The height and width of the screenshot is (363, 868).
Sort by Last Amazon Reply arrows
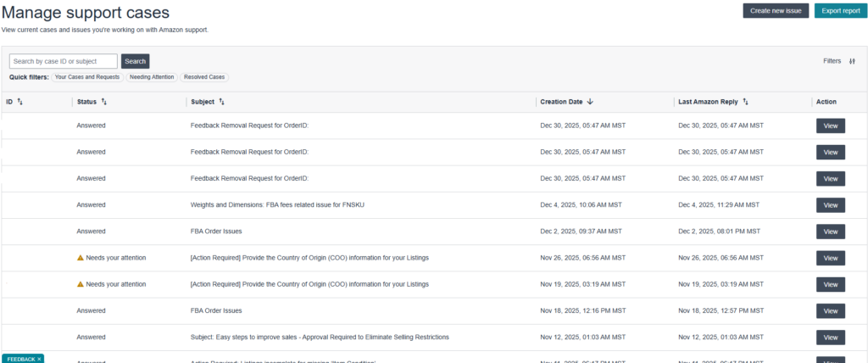click(746, 102)
